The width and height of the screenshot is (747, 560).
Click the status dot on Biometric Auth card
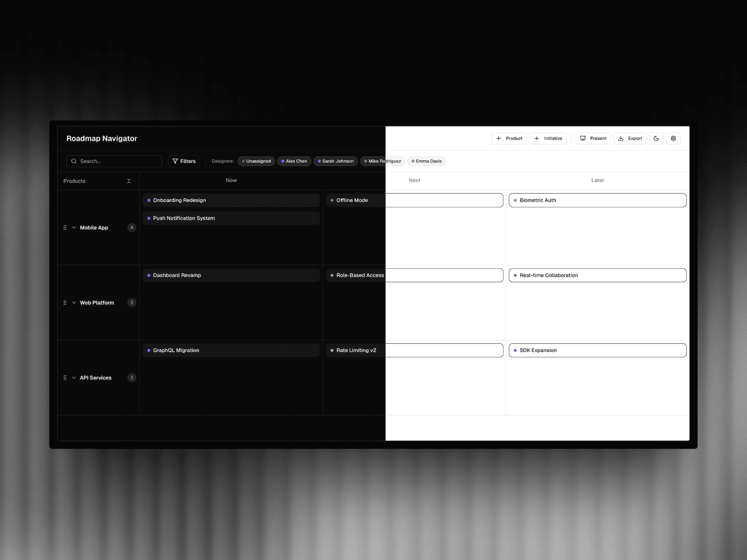[514, 200]
